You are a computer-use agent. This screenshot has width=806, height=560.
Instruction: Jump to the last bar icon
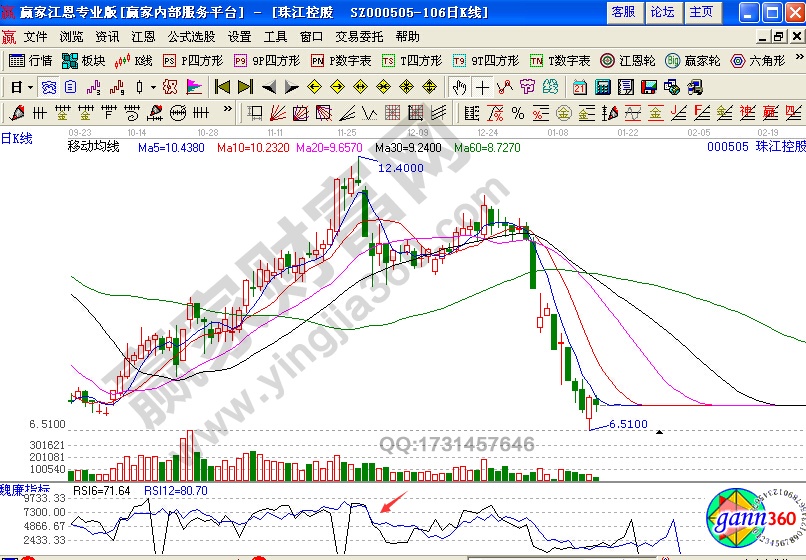[x=245, y=87]
